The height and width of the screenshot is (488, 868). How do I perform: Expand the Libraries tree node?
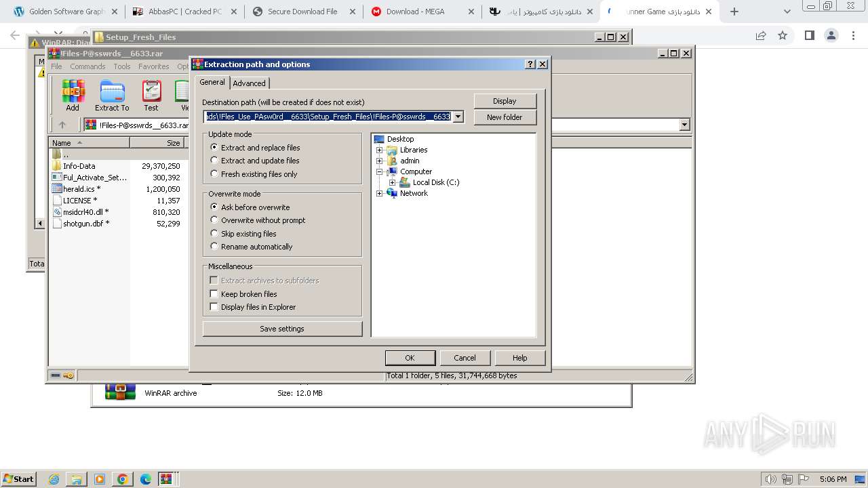tap(380, 150)
